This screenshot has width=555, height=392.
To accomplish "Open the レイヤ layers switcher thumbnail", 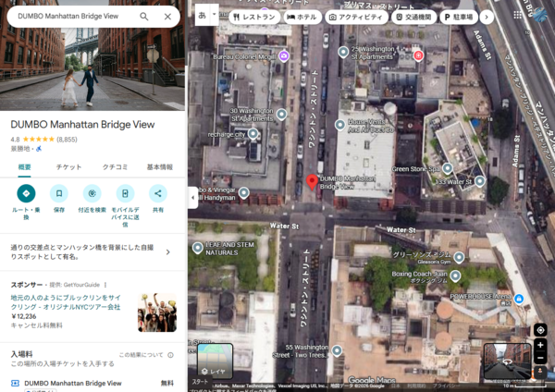I will pyautogui.click(x=215, y=361).
